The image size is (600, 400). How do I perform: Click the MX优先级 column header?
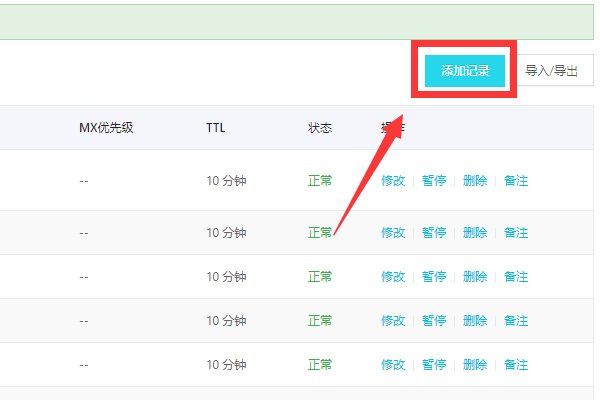click(x=104, y=128)
